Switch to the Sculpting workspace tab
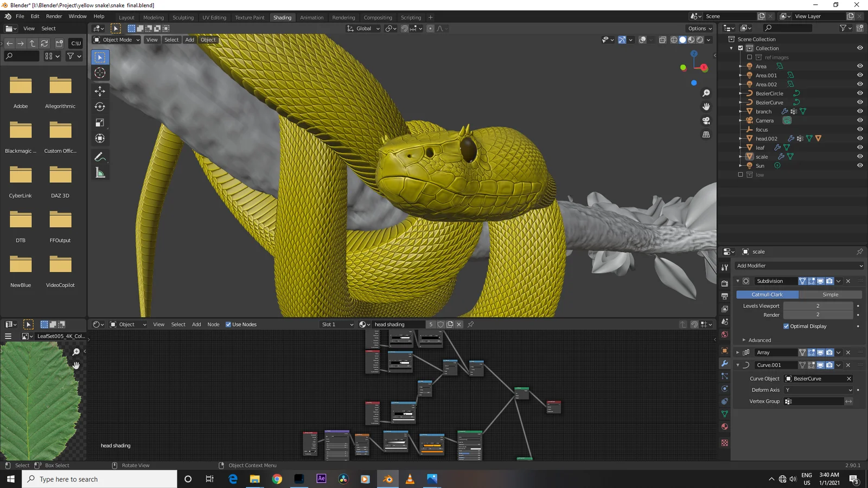868x488 pixels. pyautogui.click(x=183, y=17)
